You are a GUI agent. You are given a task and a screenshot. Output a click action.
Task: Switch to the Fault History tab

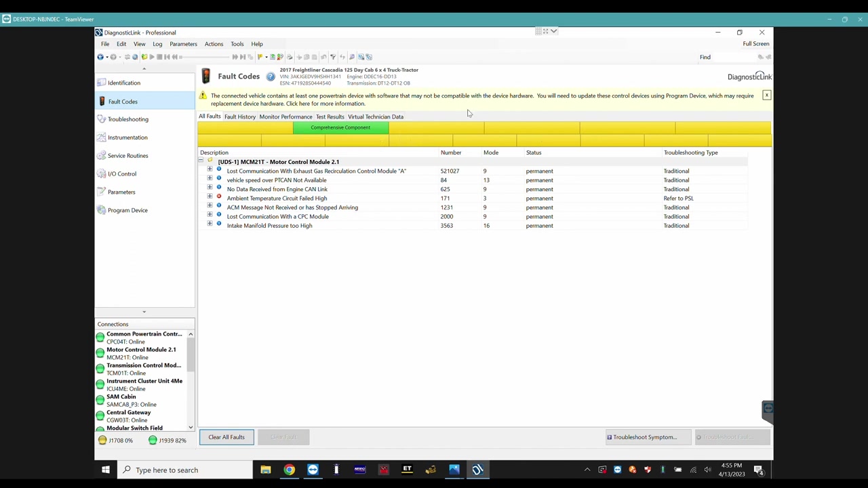(240, 117)
